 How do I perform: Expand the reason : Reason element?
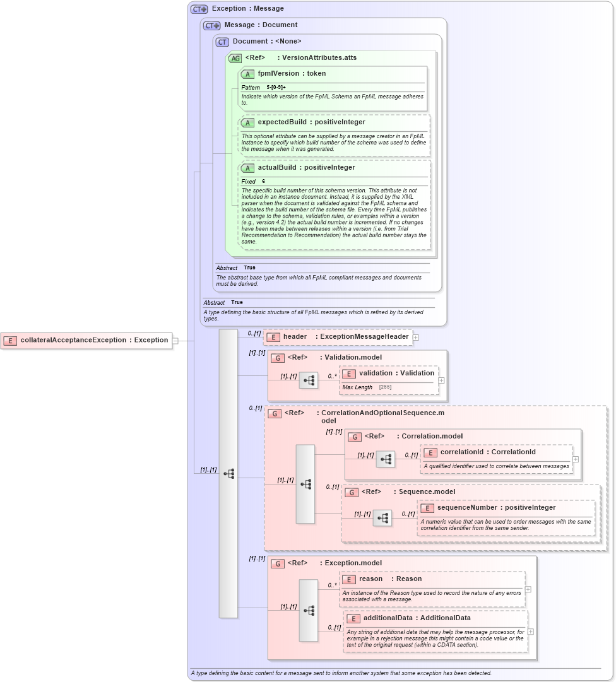pos(528,589)
